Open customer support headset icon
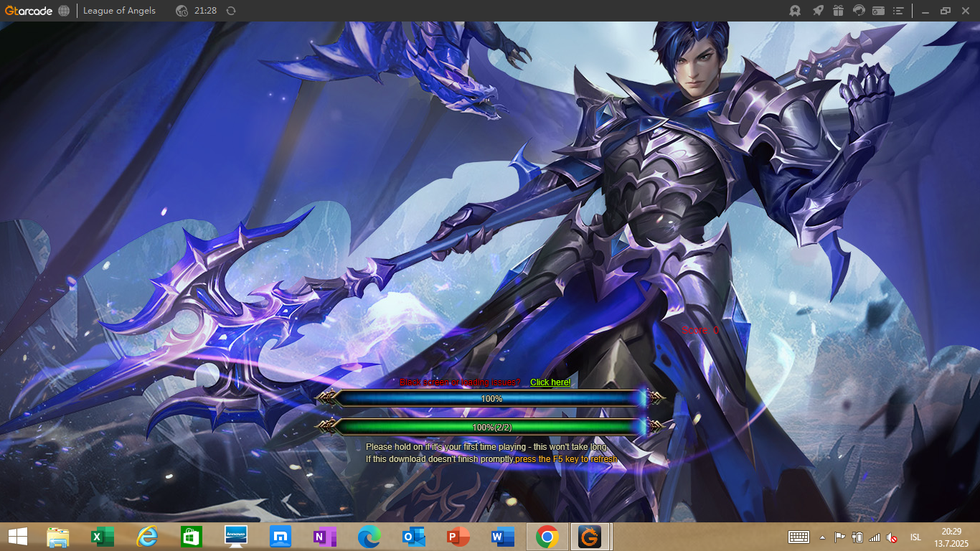980x551 pixels. pos(859,11)
